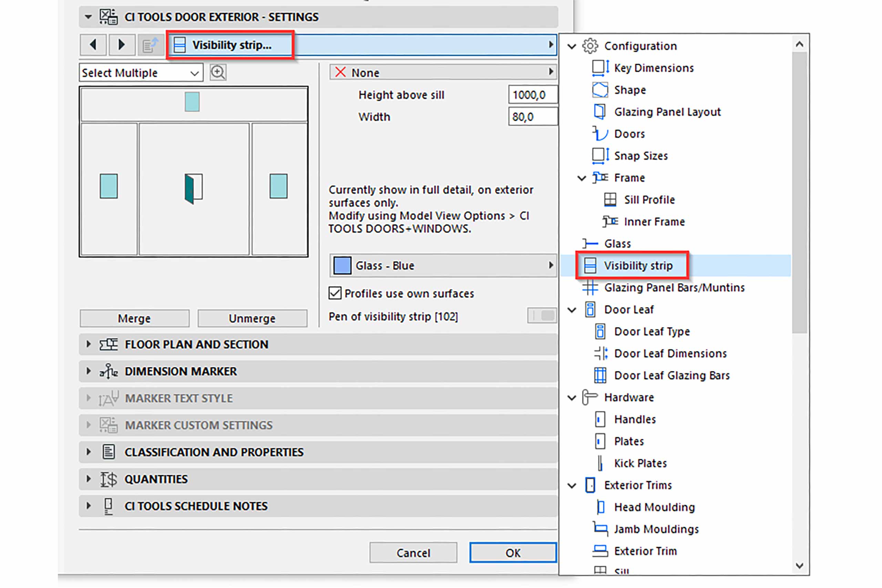Edit the Height above sill value field

pyautogui.click(x=533, y=95)
